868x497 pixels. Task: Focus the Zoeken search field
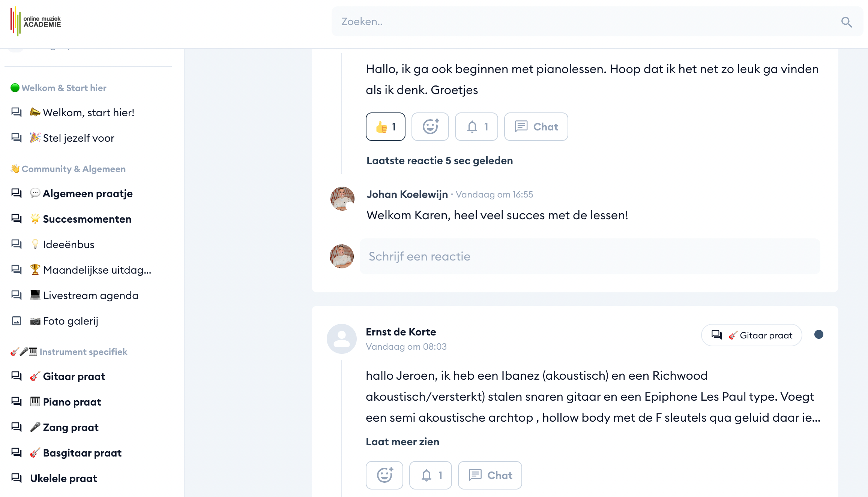tap(585, 22)
